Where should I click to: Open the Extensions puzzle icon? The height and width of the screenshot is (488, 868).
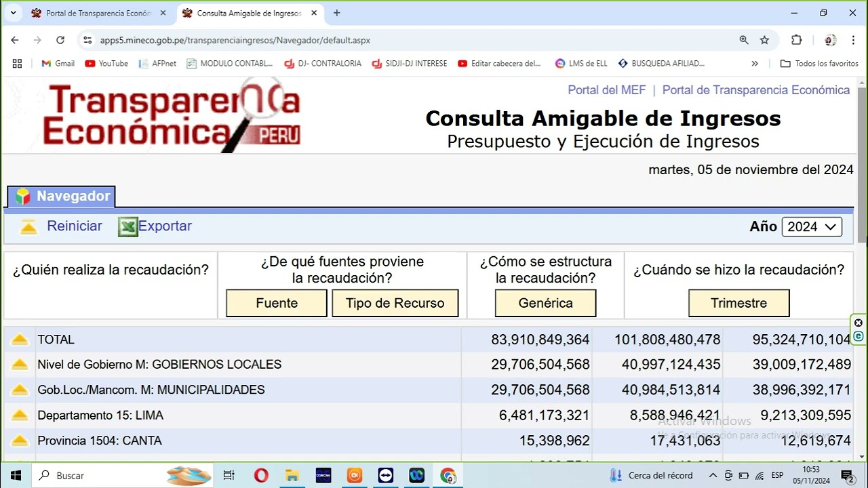pos(797,40)
